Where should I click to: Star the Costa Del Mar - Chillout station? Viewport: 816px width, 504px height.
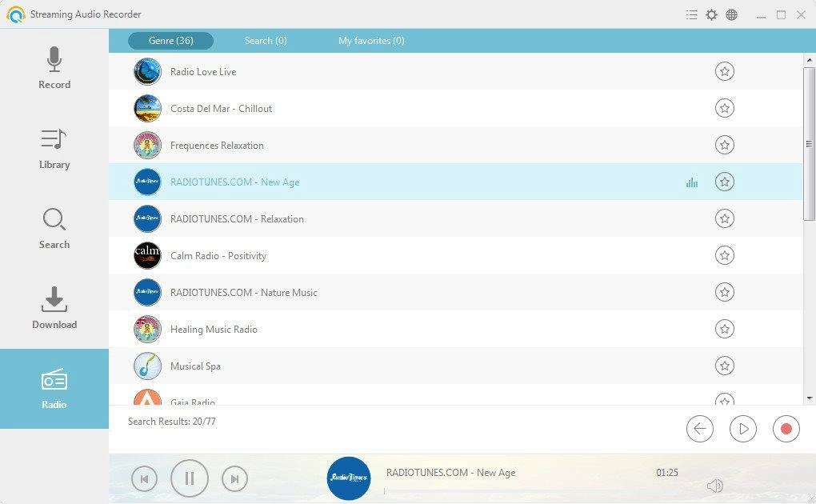click(725, 108)
